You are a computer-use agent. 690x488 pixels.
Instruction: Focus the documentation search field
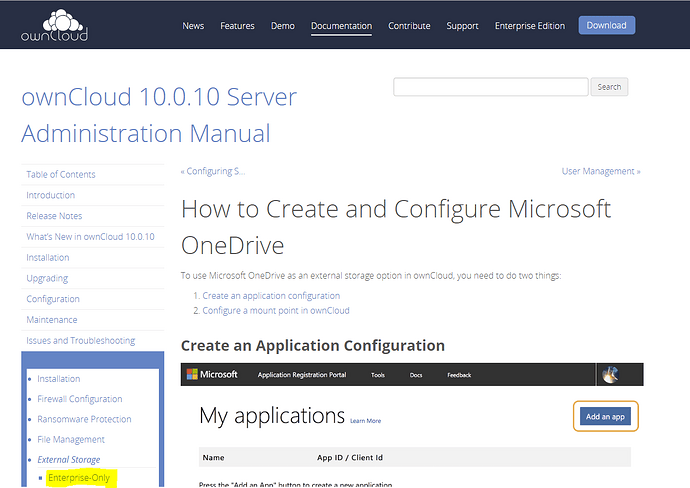pyautogui.click(x=491, y=87)
